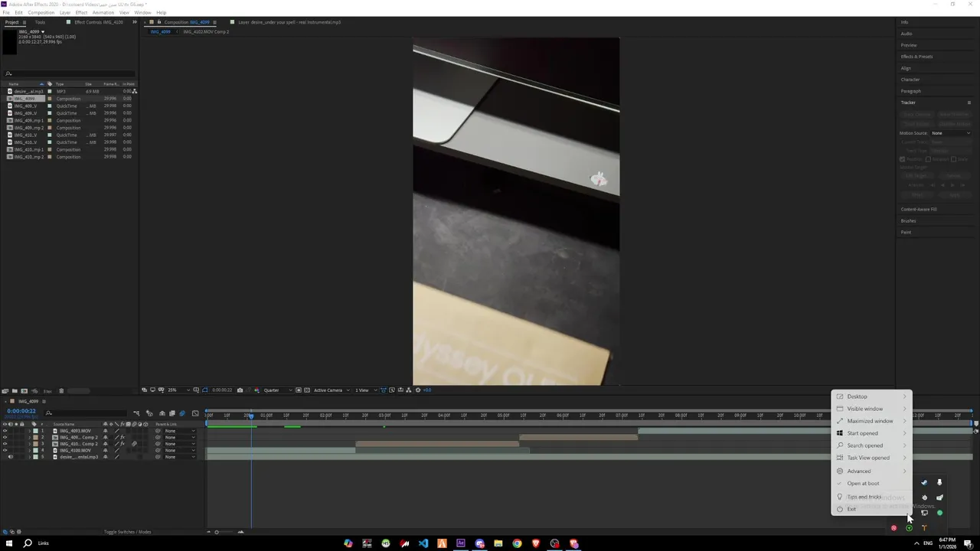
Task: Toggle motion blur enable icon in timeline
Action: pos(181,413)
